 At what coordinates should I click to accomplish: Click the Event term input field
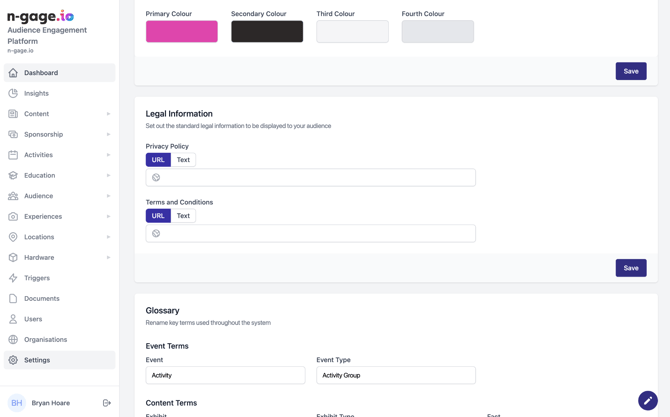click(x=225, y=375)
